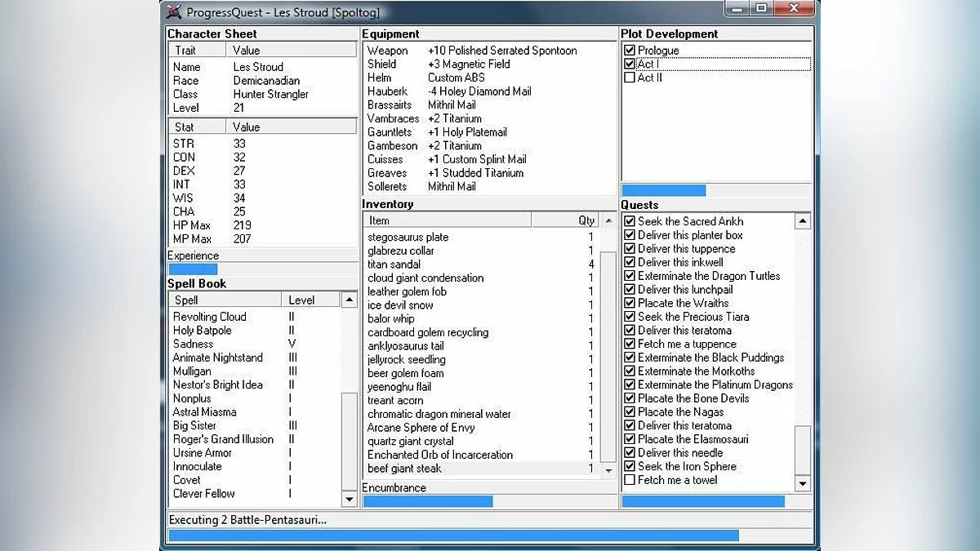Click the Quests progress bar
This screenshot has height=551, width=980.
(x=717, y=501)
